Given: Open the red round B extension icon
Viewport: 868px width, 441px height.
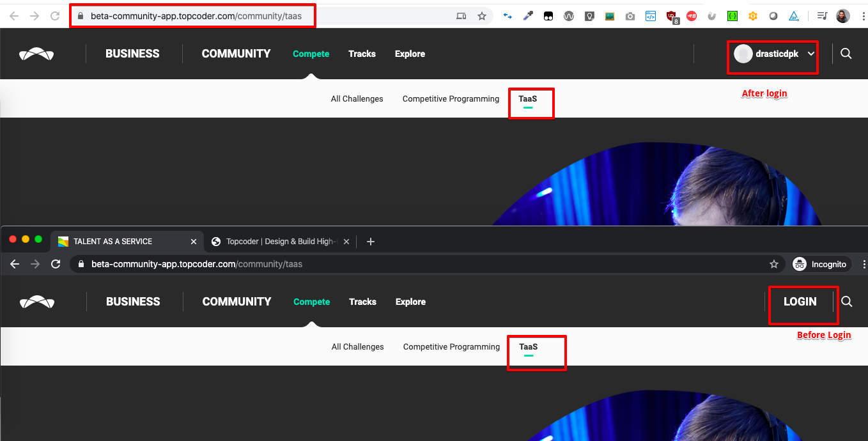Looking at the screenshot, I should (692, 17).
